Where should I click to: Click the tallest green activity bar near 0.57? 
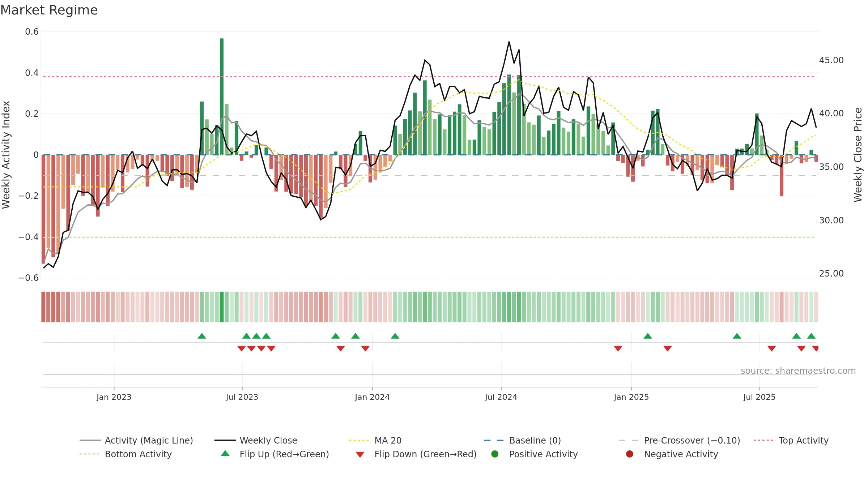[222, 97]
